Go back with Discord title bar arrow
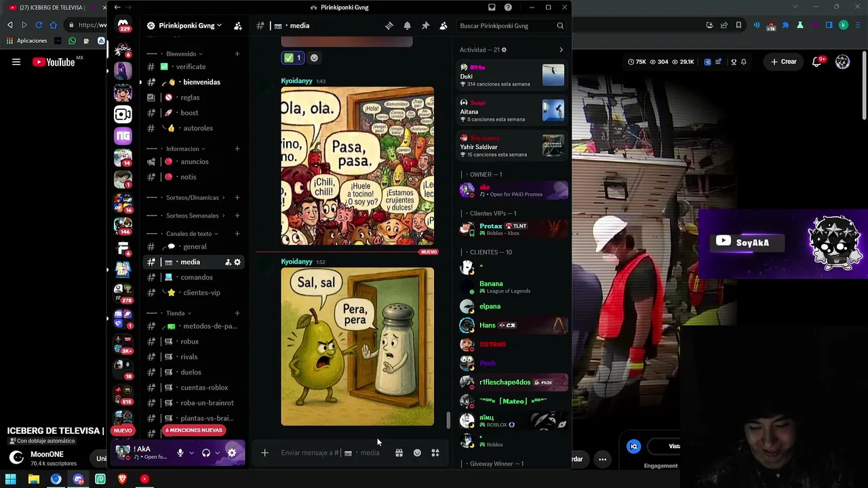The height and width of the screenshot is (488, 868). coord(117,7)
